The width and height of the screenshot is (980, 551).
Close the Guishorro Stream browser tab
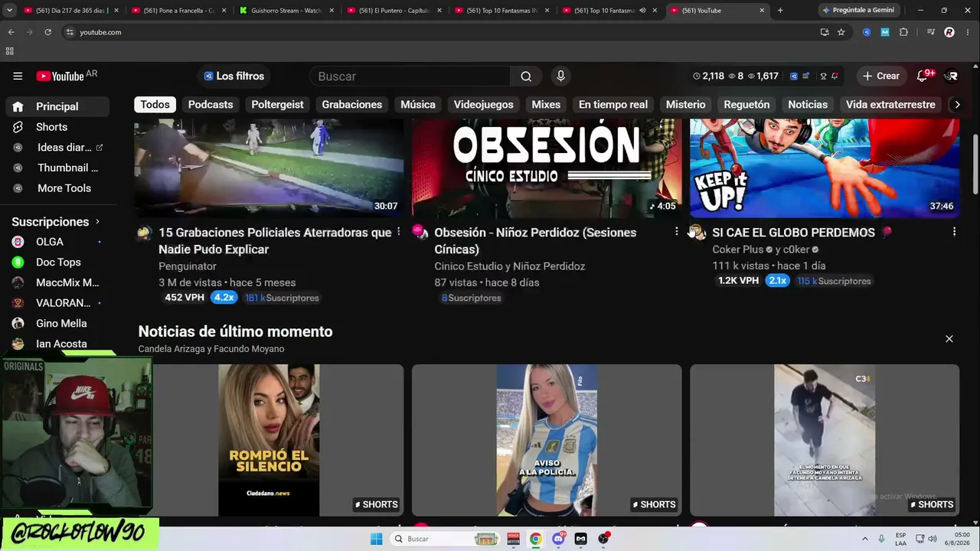click(332, 11)
